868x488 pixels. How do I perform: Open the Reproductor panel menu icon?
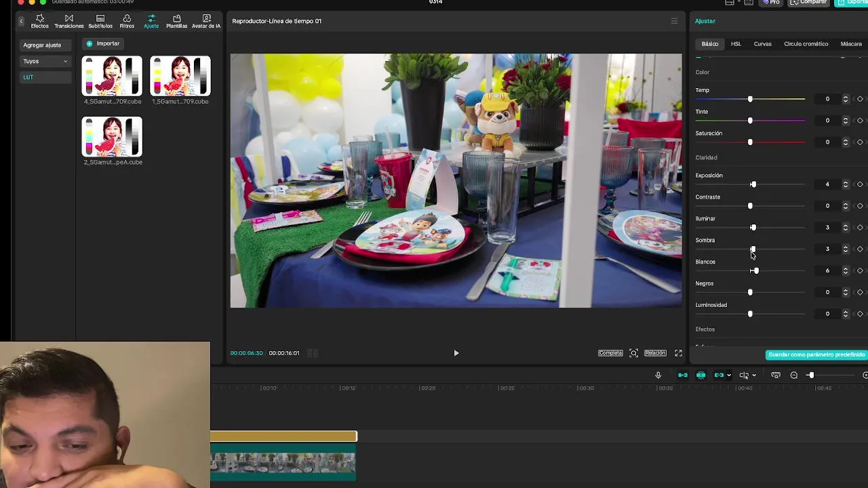pyautogui.click(x=674, y=21)
